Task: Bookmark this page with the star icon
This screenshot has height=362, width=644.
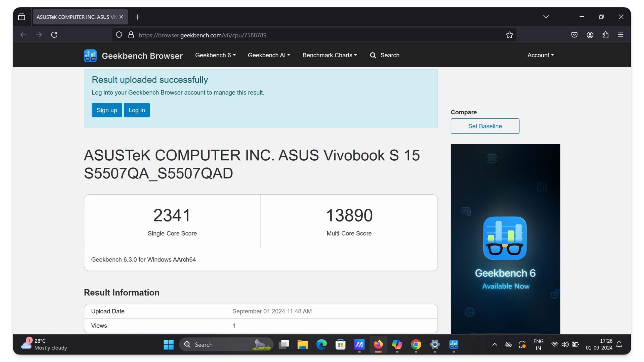Action: [x=509, y=35]
